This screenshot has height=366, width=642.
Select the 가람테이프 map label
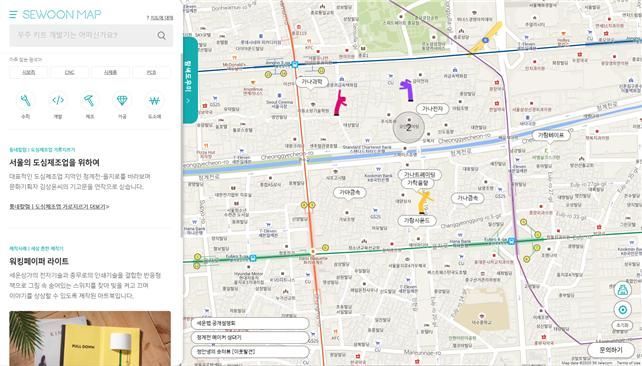click(551, 135)
